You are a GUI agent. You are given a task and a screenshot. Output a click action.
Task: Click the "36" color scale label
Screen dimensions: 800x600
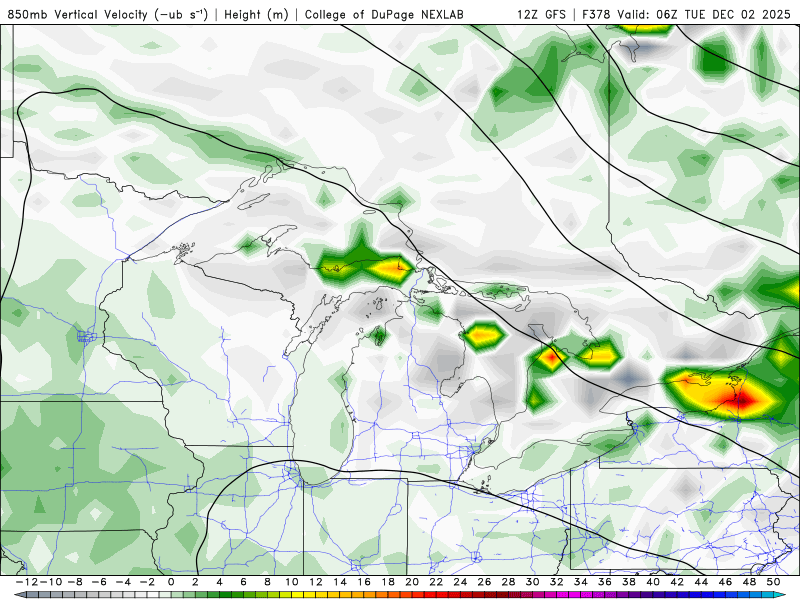pyautogui.click(x=605, y=582)
